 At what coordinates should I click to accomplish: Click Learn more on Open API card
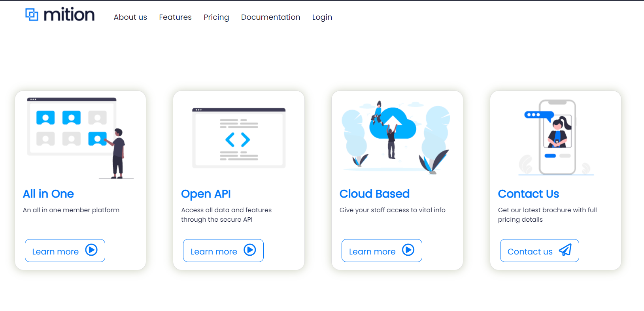[223, 251]
